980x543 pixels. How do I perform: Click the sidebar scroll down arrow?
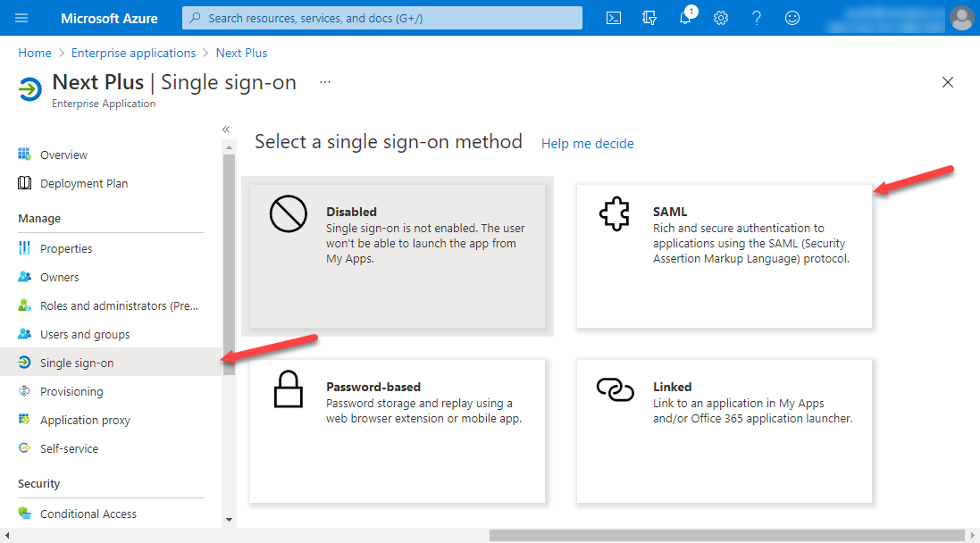tap(229, 519)
